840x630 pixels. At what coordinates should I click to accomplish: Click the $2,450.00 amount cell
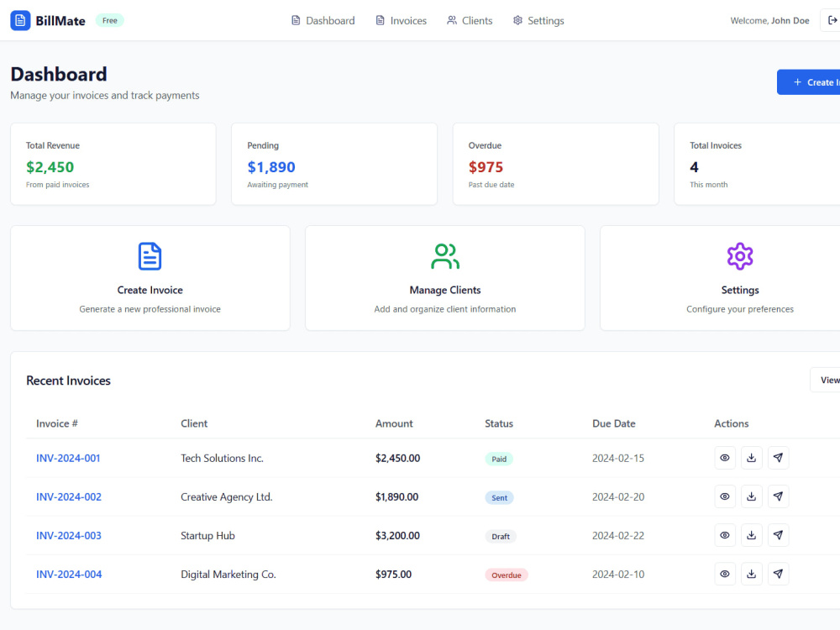point(397,458)
